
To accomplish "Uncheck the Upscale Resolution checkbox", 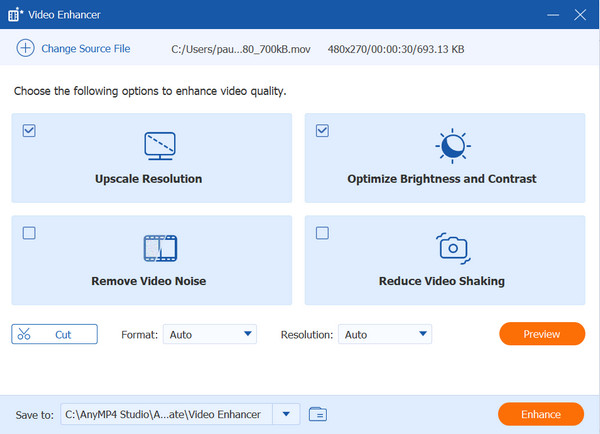I will 29,131.
